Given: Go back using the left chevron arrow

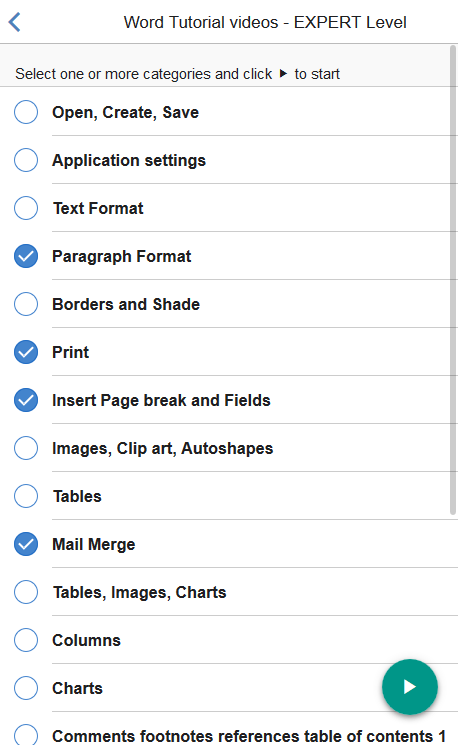Looking at the screenshot, I should pyautogui.click(x=15, y=22).
